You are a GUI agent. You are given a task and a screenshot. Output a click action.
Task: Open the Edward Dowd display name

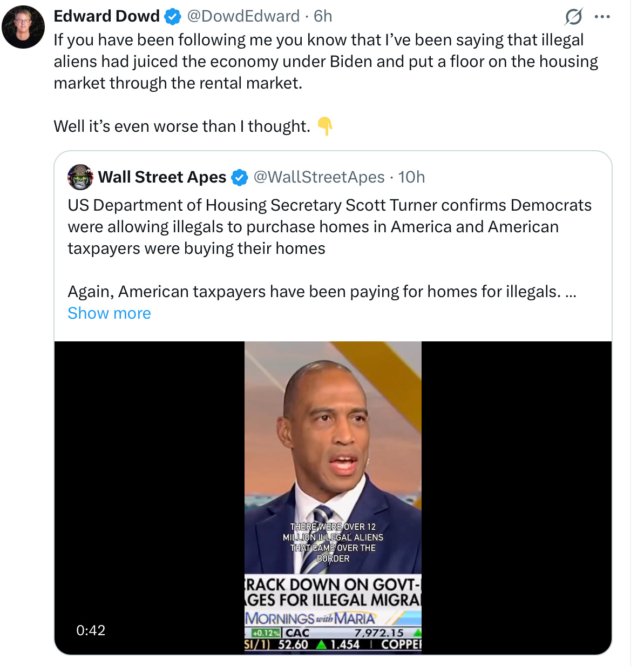(107, 16)
